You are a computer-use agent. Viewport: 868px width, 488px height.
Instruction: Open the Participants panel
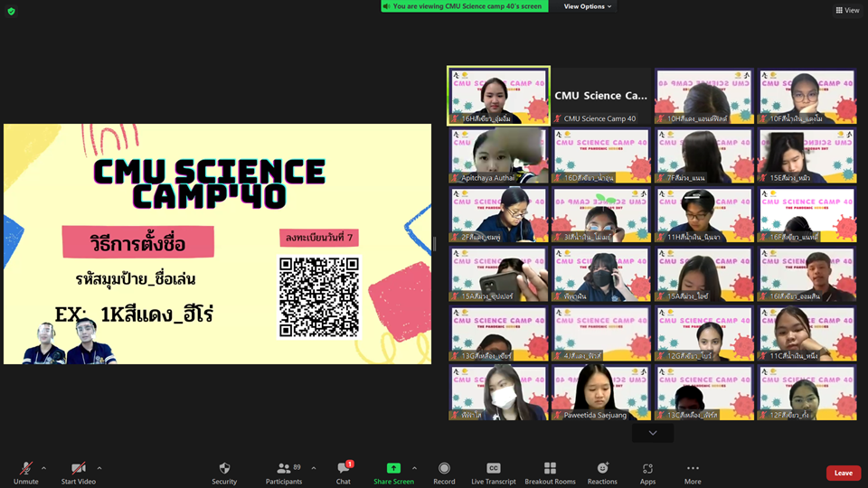pos(284,472)
